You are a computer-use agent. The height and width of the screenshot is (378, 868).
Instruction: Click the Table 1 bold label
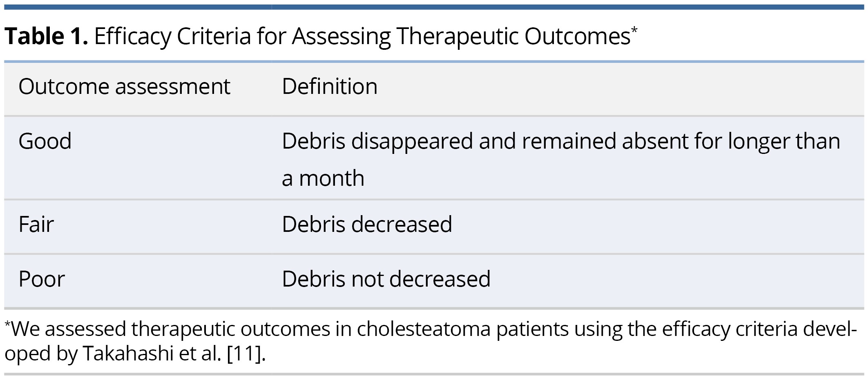click(x=46, y=36)
